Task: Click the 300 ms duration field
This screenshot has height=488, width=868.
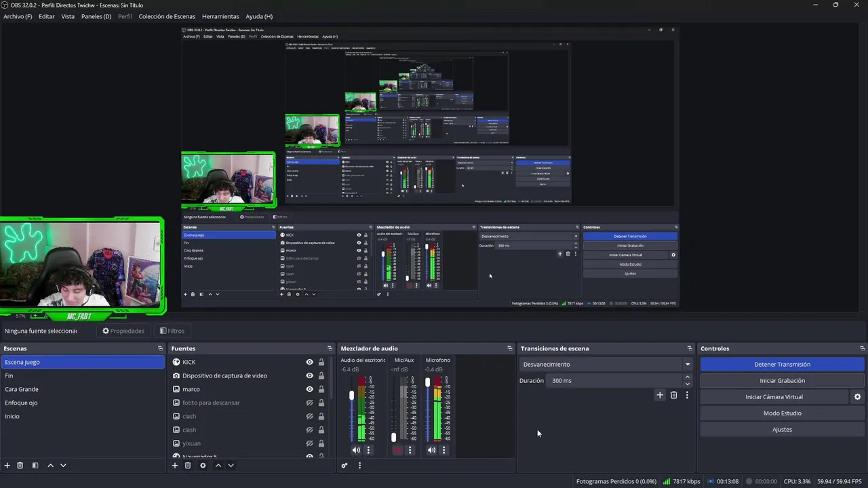Action: pyautogui.click(x=614, y=381)
